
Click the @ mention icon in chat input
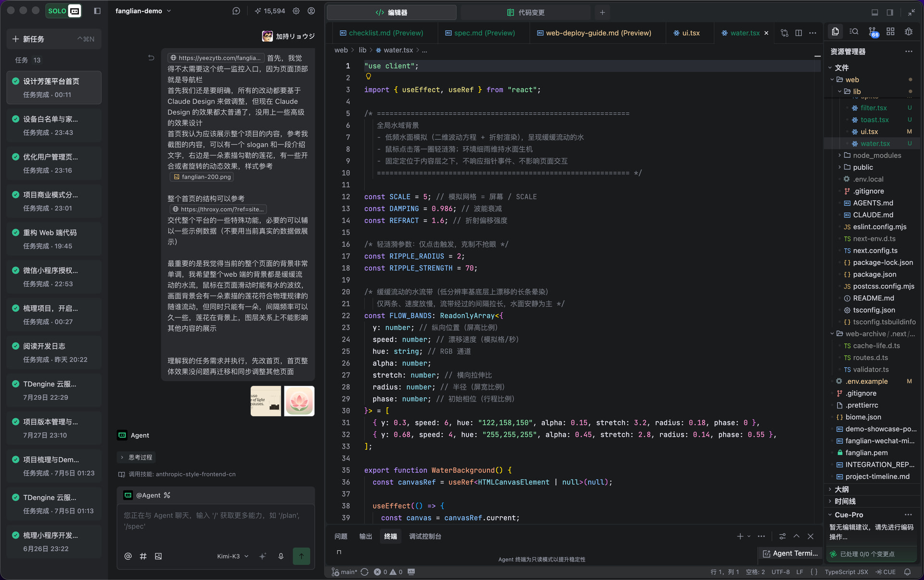pos(128,556)
